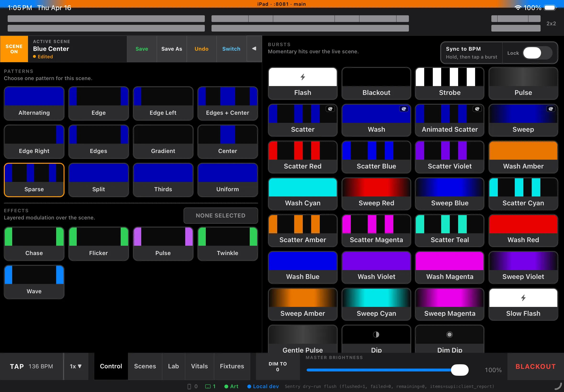Screen dimensions: 564x392
Task: Open the Vitals tab
Action: 199,366
